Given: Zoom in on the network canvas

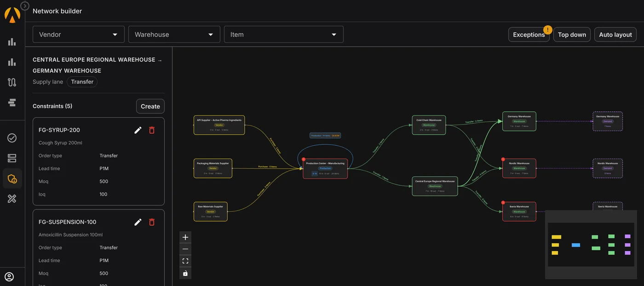Looking at the screenshot, I should [x=185, y=237].
